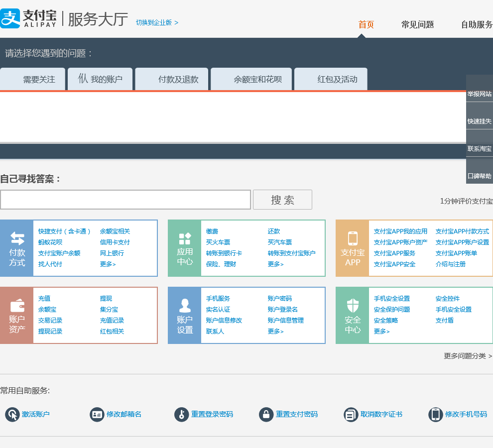Screen dimensions: 493x448
Task: Click the 修改邮箱名 card icon
Action: click(97, 414)
